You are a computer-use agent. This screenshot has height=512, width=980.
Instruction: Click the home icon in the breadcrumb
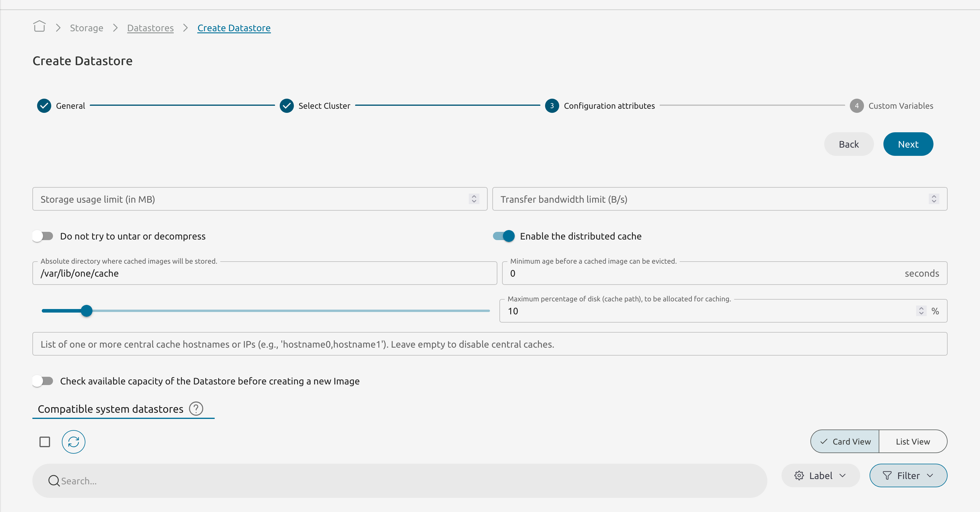(39, 26)
